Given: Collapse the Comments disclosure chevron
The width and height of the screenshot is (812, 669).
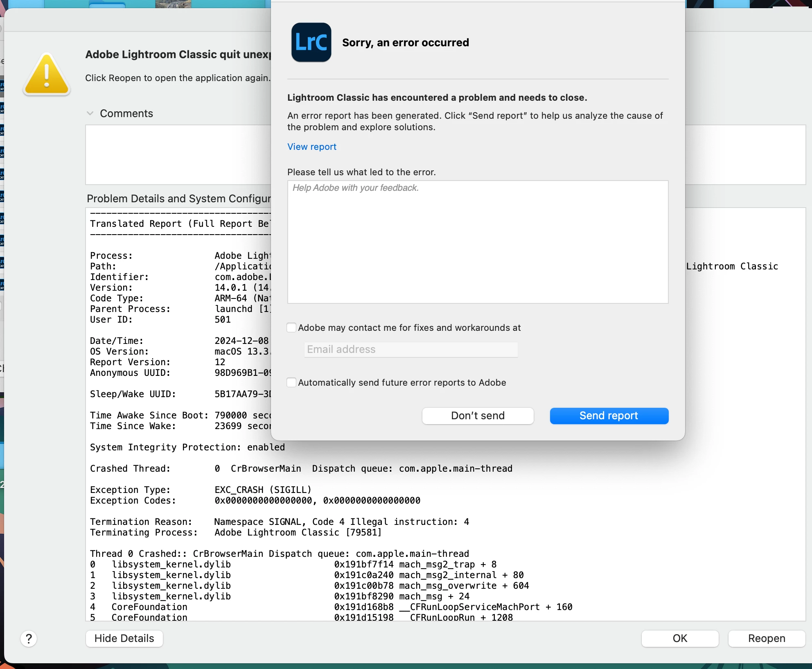Looking at the screenshot, I should 90,113.
